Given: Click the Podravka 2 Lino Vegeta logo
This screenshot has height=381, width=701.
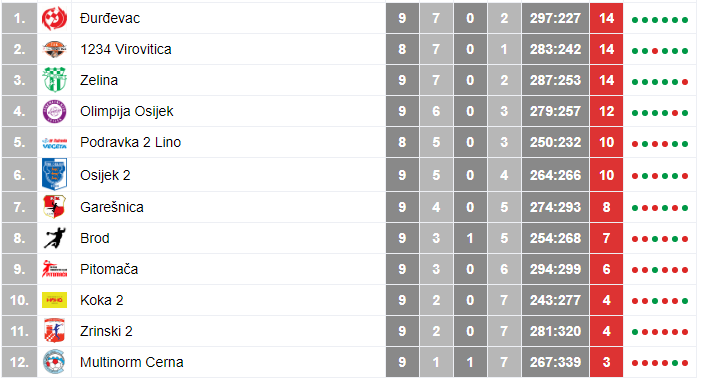Looking at the screenshot, I should tap(54, 143).
